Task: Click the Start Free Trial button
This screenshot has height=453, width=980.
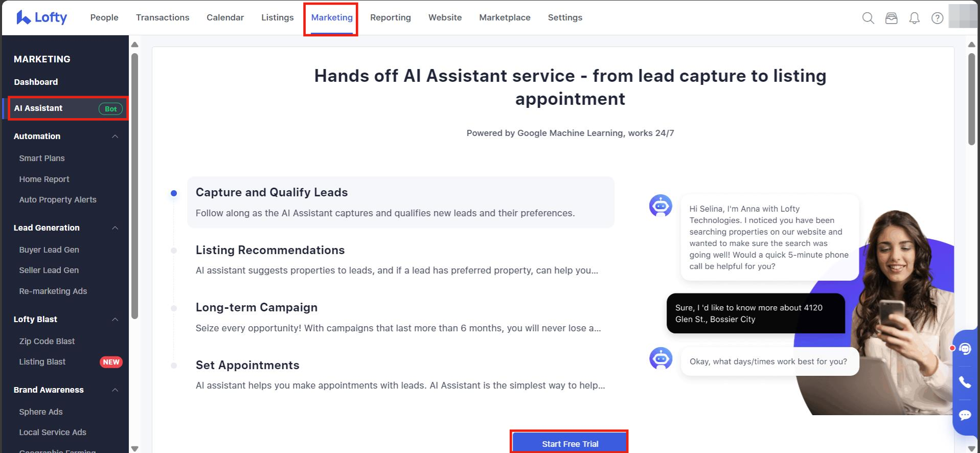Action: pos(570,443)
